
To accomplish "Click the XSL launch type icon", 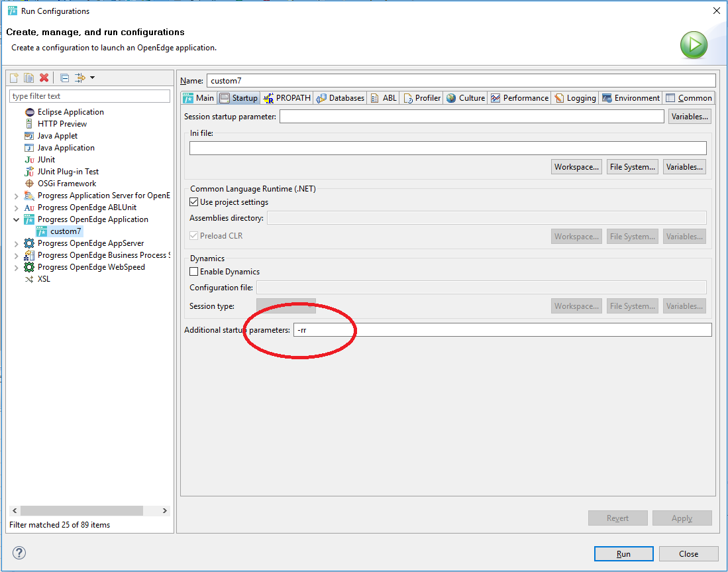I will 29,279.
